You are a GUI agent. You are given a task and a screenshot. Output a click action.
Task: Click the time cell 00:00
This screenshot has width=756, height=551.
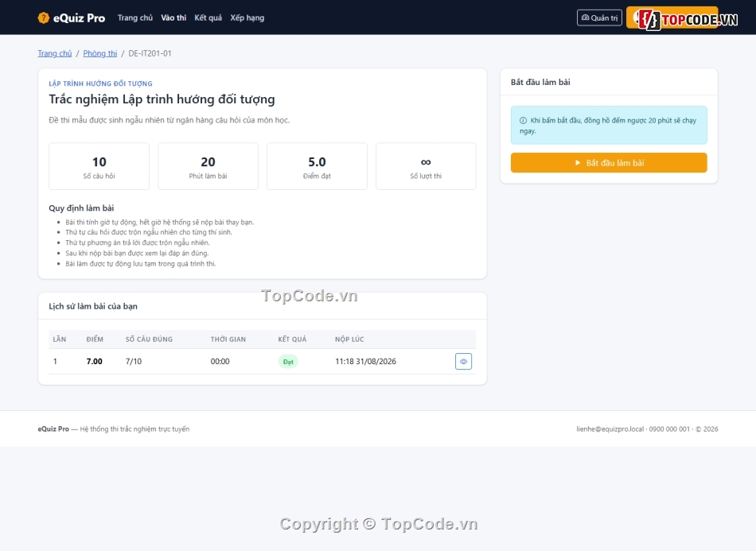220,361
